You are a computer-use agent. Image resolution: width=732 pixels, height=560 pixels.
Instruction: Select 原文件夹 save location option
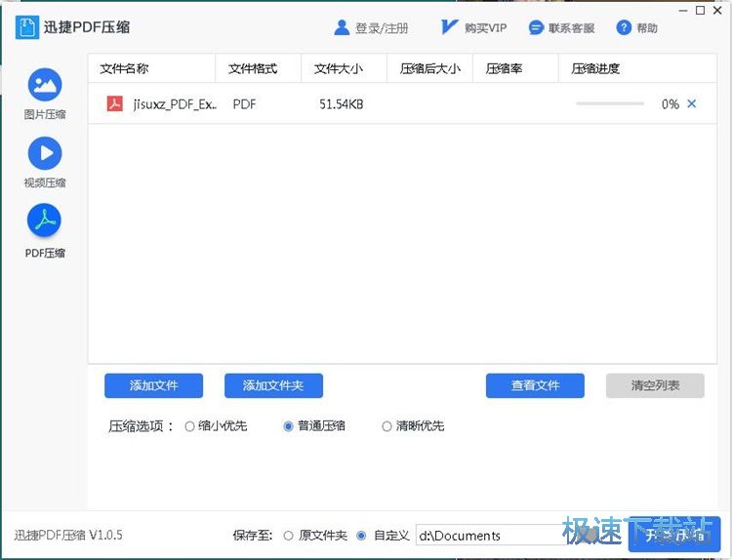[315, 536]
